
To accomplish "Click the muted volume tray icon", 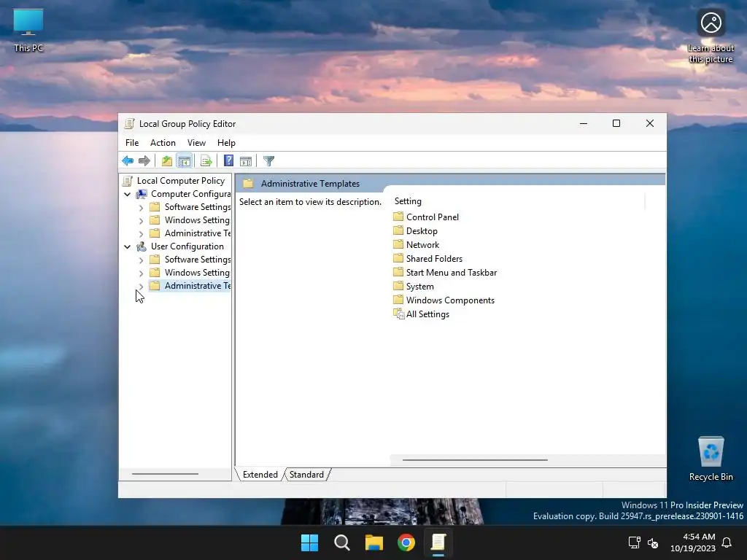I will pos(653,542).
